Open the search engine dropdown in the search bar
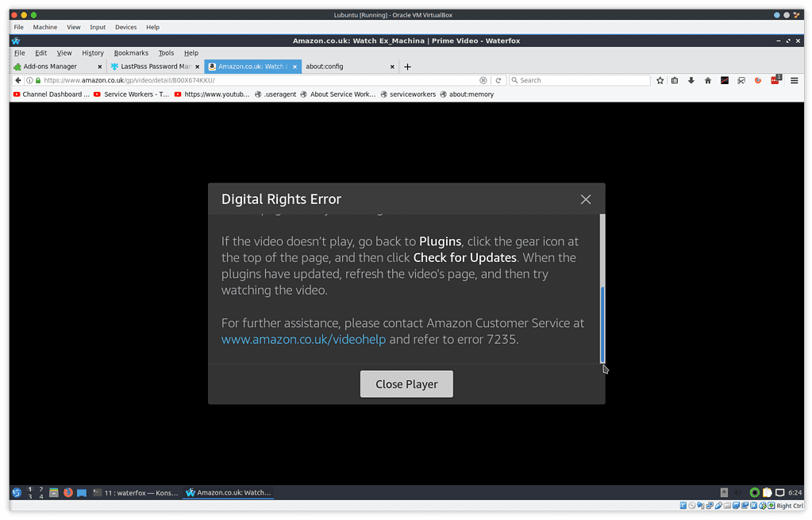Viewport: 812px width, 520px height. click(x=516, y=80)
